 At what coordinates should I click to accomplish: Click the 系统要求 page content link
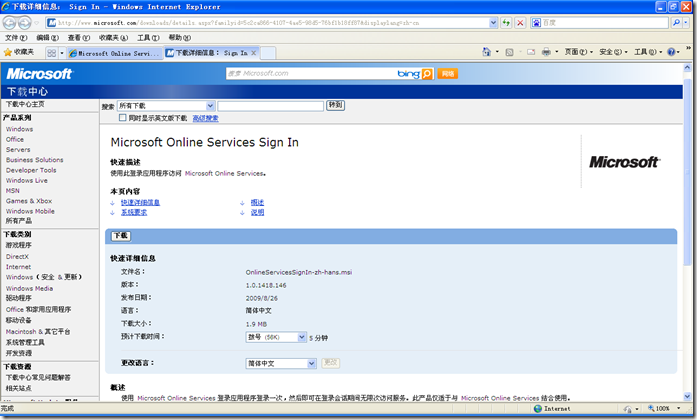pos(134,213)
